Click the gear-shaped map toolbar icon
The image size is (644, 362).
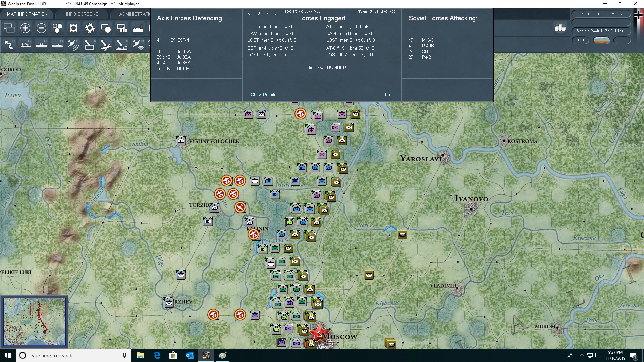90,28
